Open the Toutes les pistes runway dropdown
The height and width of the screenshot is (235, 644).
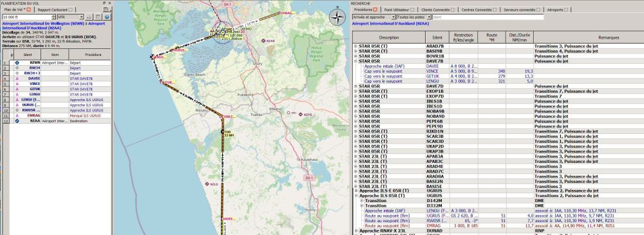click(414, 17)
